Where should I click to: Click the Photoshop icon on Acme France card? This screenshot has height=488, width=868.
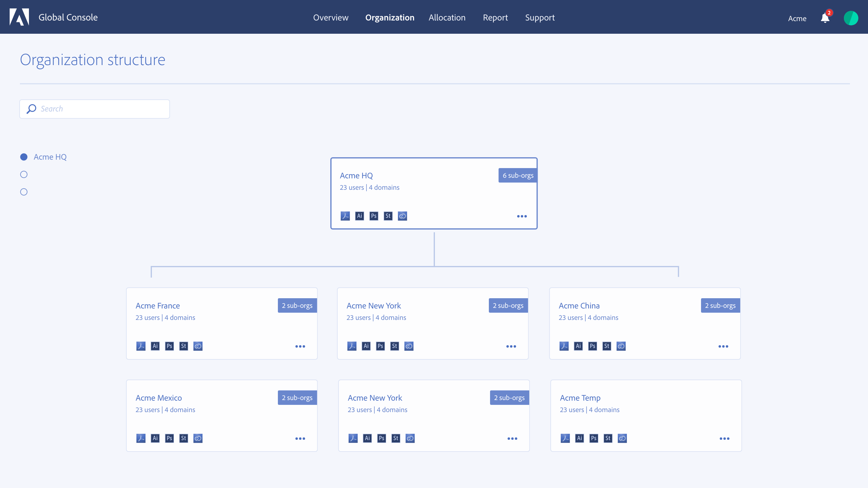169,346
